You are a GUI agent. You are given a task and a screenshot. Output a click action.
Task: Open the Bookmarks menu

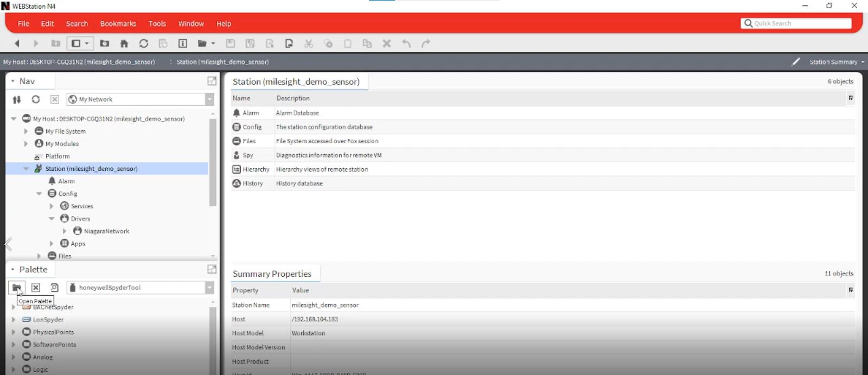point(118,24)
